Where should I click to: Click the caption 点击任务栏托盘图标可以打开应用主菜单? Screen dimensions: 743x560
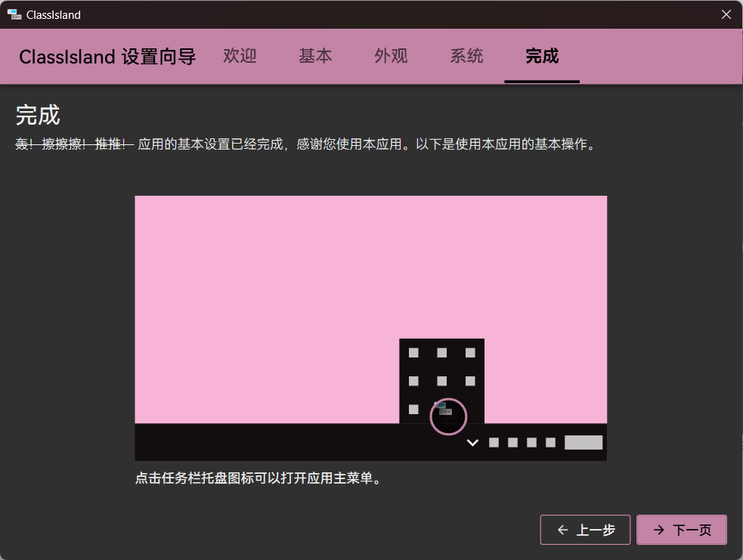click(x=259, y=478)
